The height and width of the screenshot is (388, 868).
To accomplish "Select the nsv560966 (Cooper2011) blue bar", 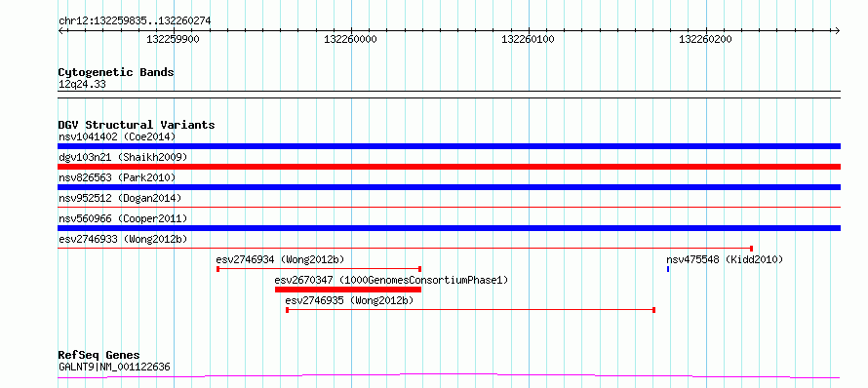I will pyautogui.click(x=449, y=228).
